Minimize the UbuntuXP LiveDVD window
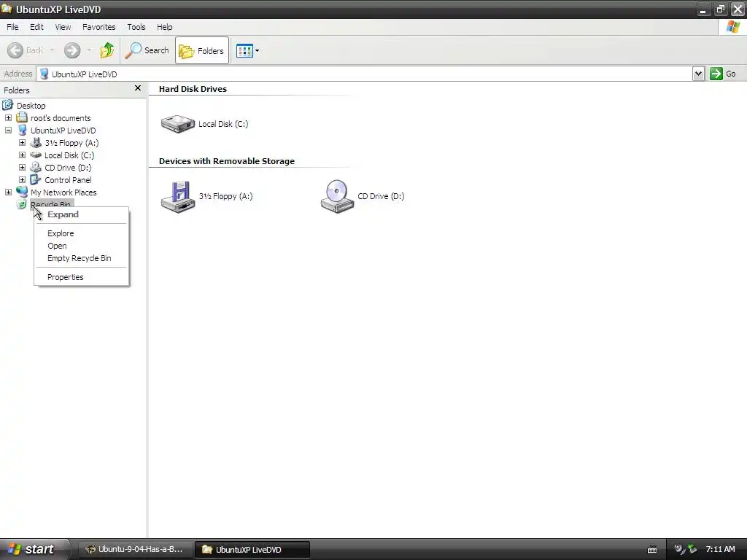This screenshot has width=747, height=560. pyautogui.click(x=703, y=9)
